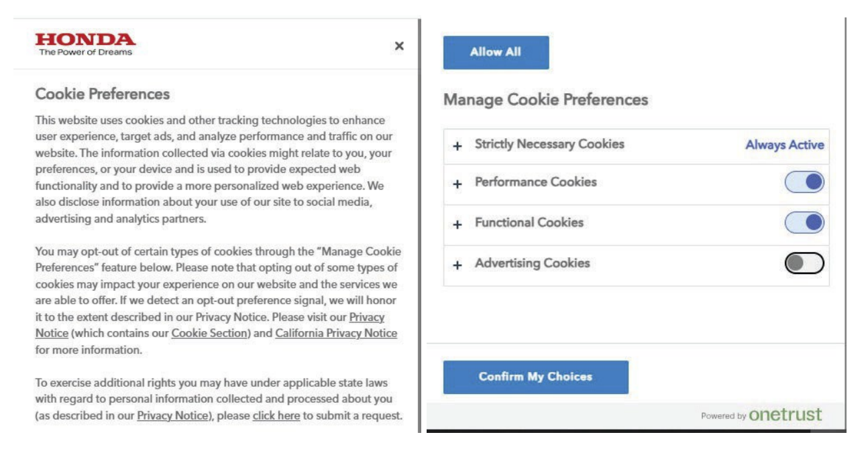Select the Advertising Cookies label
Screen dimensions: 868x451
(x=532, y=263)
